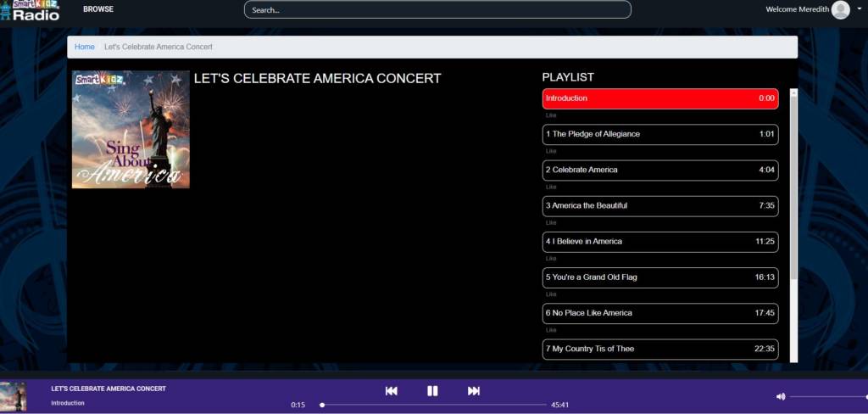
Task: Open the album thumbnail in player bar
Action: click(14, 396)
